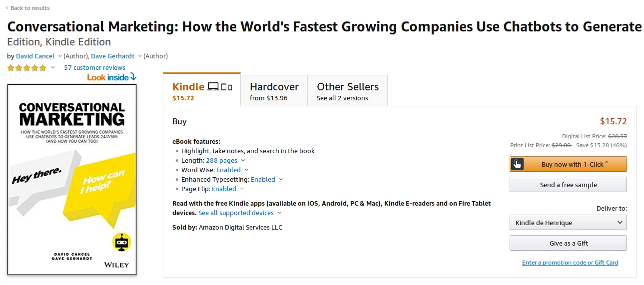The height and width of the screenshot is (285, 644).
Task: Expand the star rating breakdown chevron
Action: point(52,68)
